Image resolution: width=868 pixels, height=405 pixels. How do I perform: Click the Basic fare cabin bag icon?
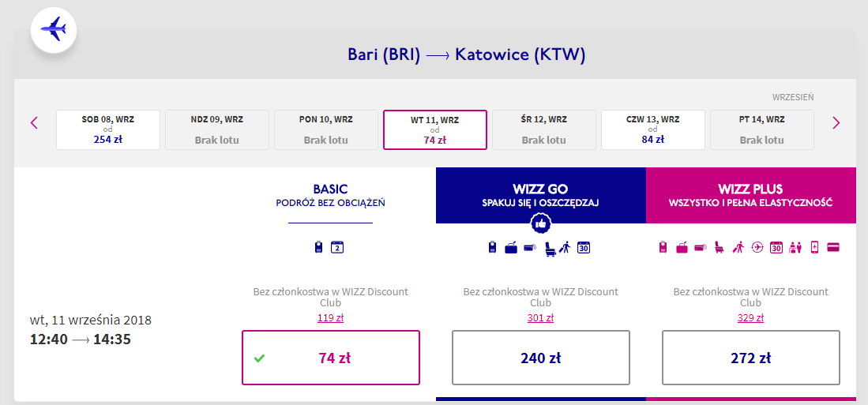318,247
